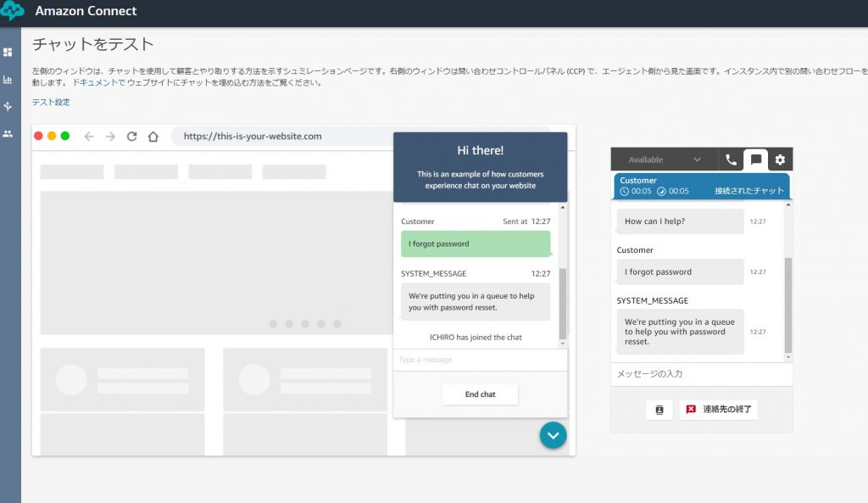Click the agent chat transcript scrollbar
The width and height of the screenshot is (868, 503).
click(x=788, y=305)
